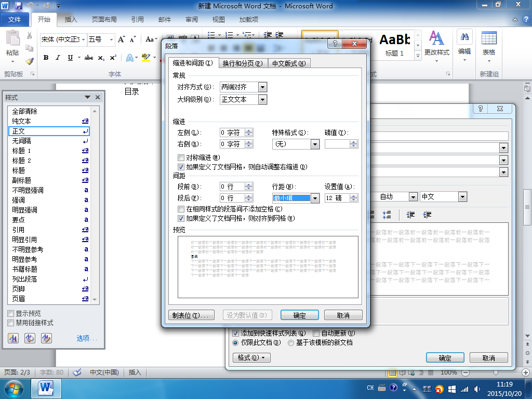
Task: Click the numbered list icon
Action: tap(230, 35)
